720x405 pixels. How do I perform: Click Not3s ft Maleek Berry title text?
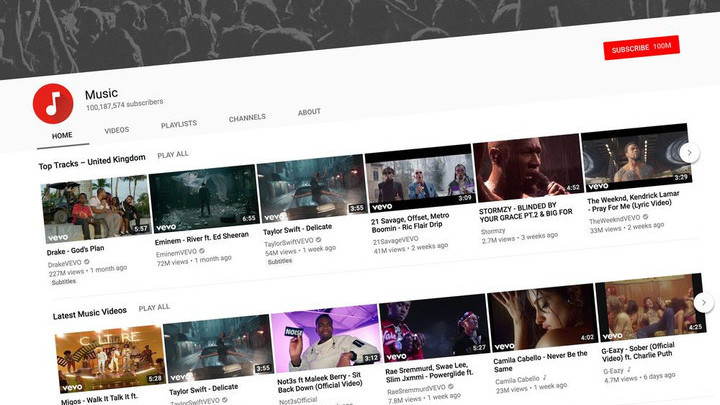click(x=319, y=382)
